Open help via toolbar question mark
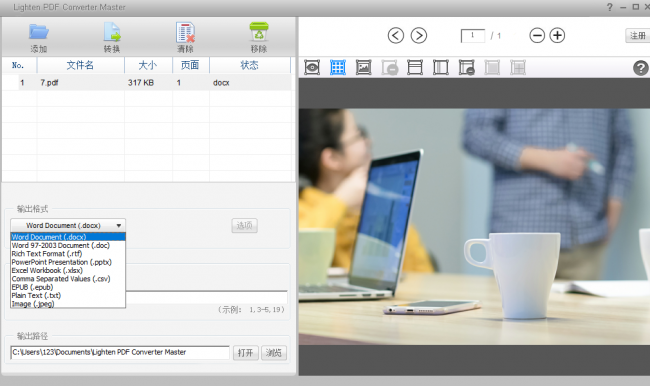Image resolution: width=650 pixels, height=386 pixels. coord(640,68)
